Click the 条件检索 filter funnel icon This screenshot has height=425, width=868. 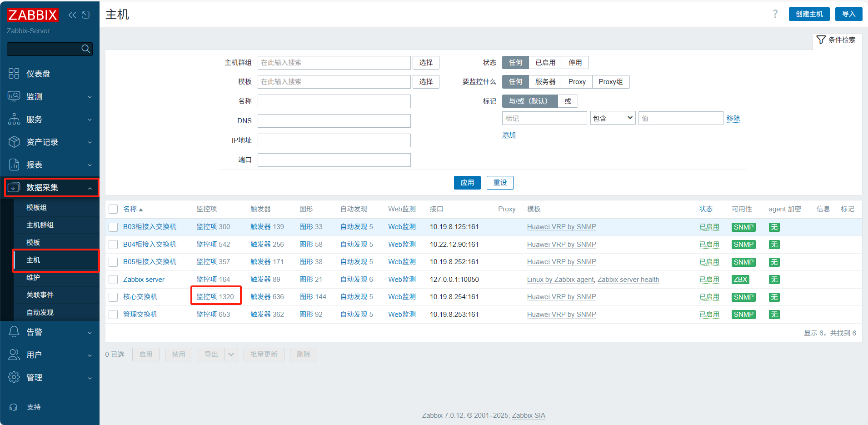pos(821,40)
